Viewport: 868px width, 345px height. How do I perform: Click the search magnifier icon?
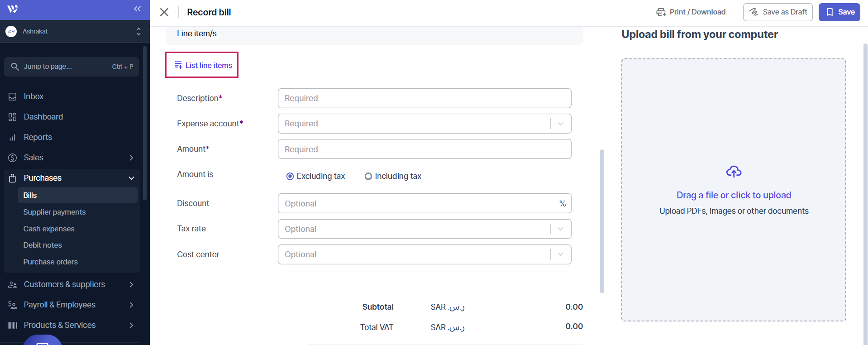click(15, 67)
